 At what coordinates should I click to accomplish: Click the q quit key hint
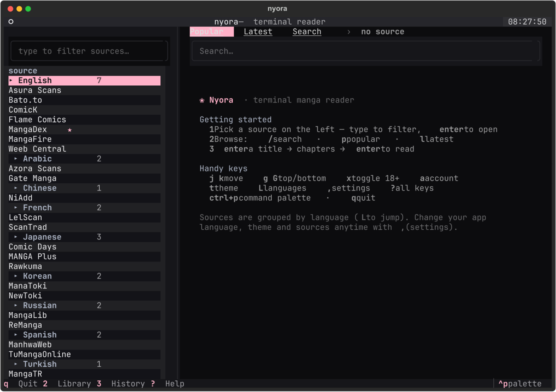(363, 198)
